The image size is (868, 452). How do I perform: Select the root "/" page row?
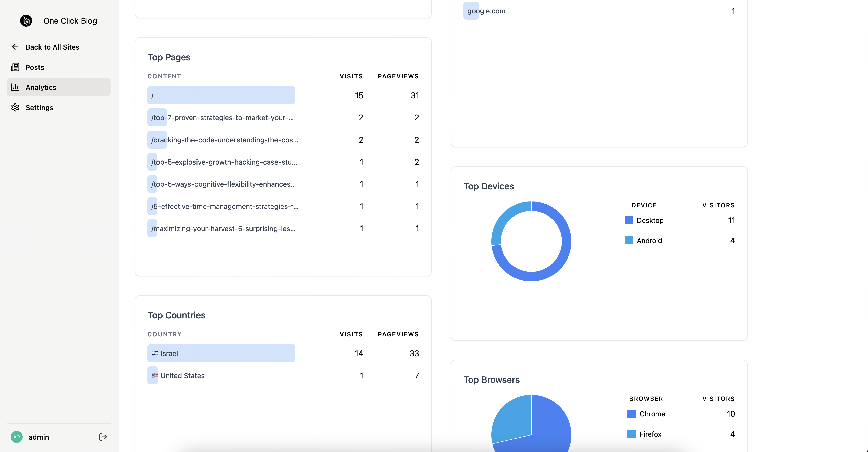[x=221, y=95]
